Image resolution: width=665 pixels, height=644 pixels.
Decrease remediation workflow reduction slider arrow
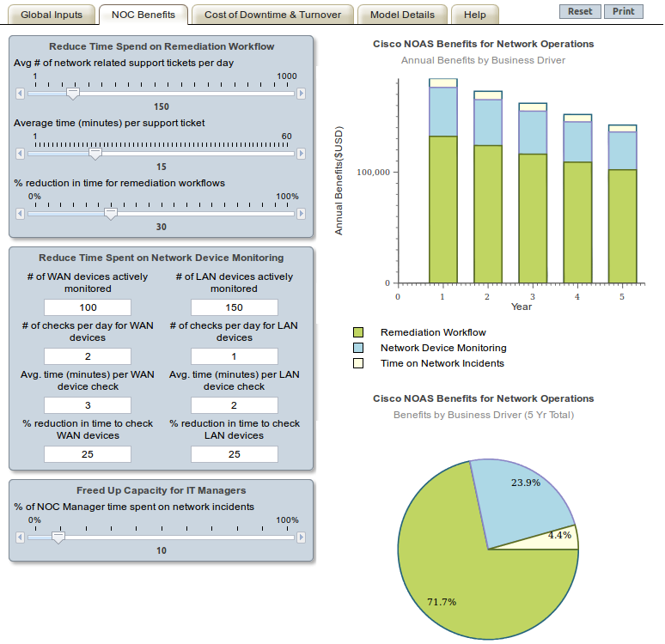pyautogui.click(x=20, y=214)
